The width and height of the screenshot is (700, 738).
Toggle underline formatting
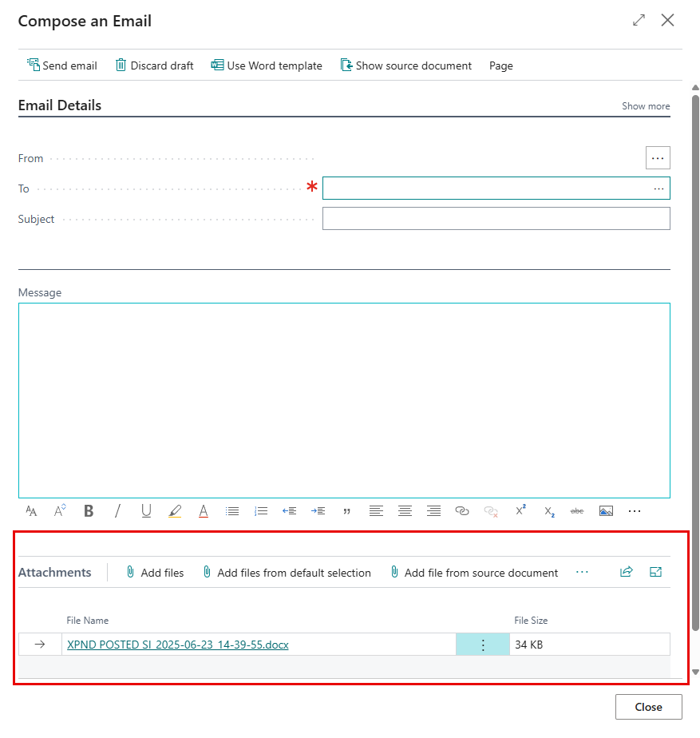146,511
